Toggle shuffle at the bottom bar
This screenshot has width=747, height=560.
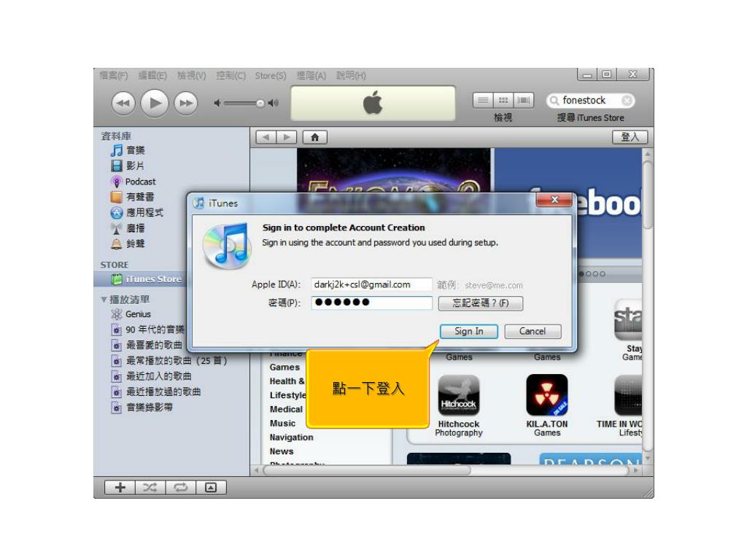(x=150, y=487)
